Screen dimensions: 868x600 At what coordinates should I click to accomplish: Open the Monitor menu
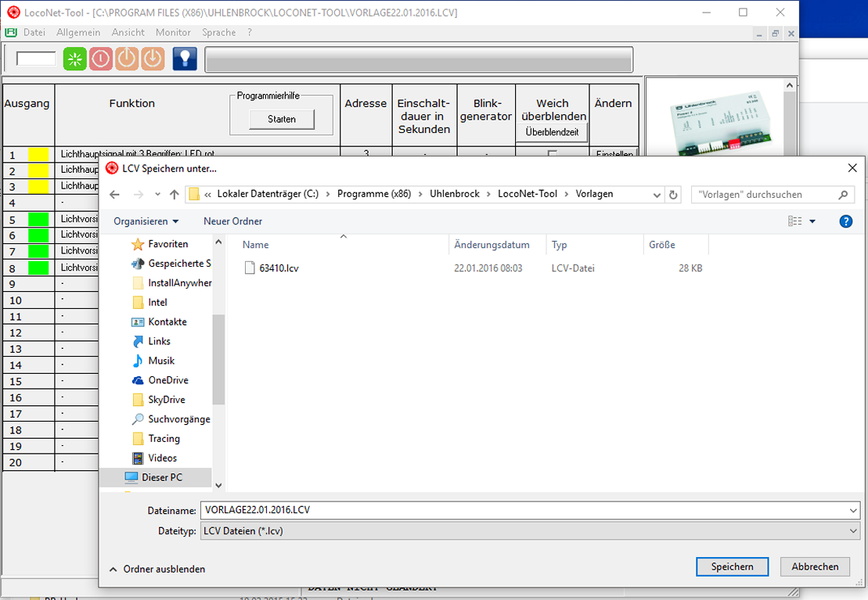point(173,33)
